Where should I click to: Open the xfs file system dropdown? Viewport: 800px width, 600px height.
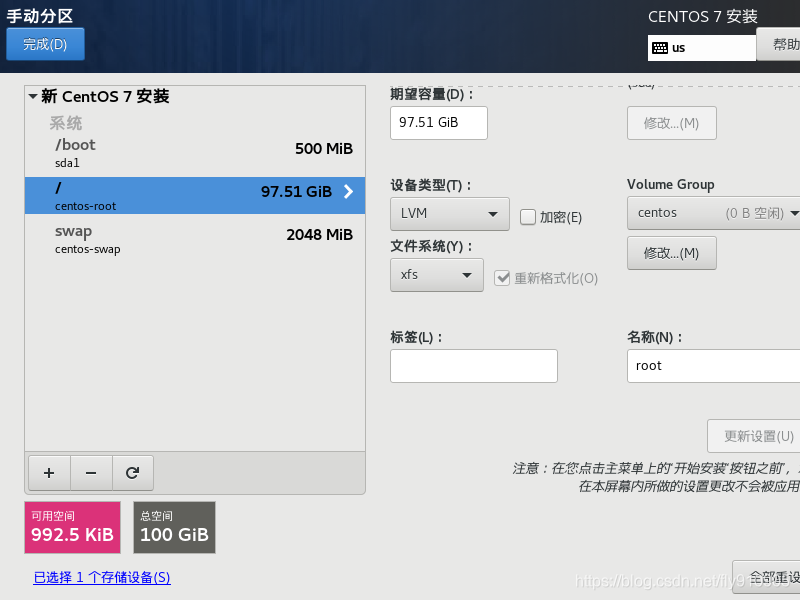pos(437,275)
